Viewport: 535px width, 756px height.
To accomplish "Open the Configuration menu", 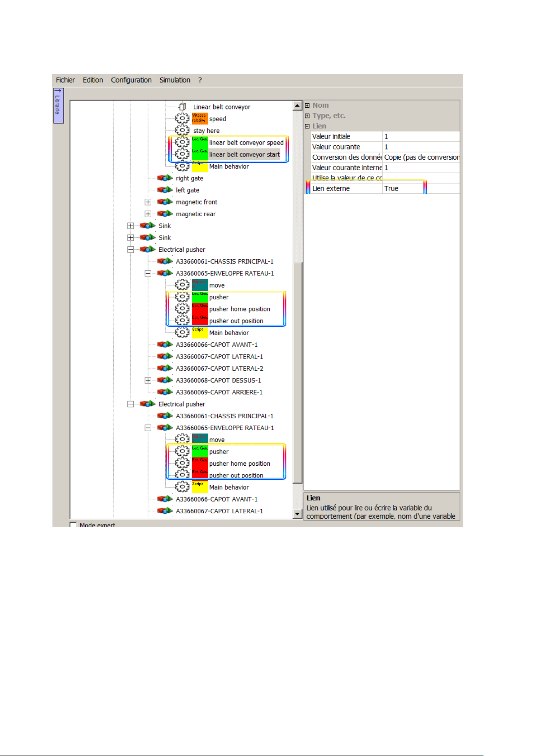I will coord(131,80).
